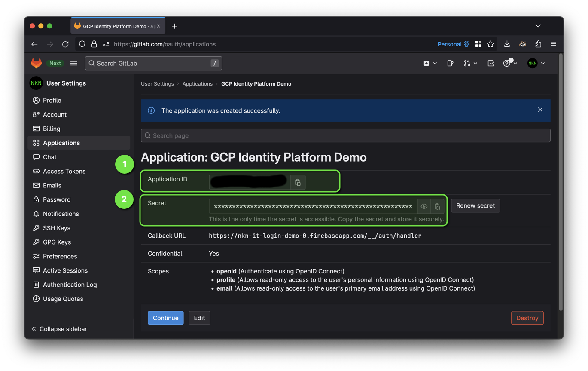Open Billing in the sidebar
The image size is (588, 371).
pyautogui.click(x=79, y=129)
